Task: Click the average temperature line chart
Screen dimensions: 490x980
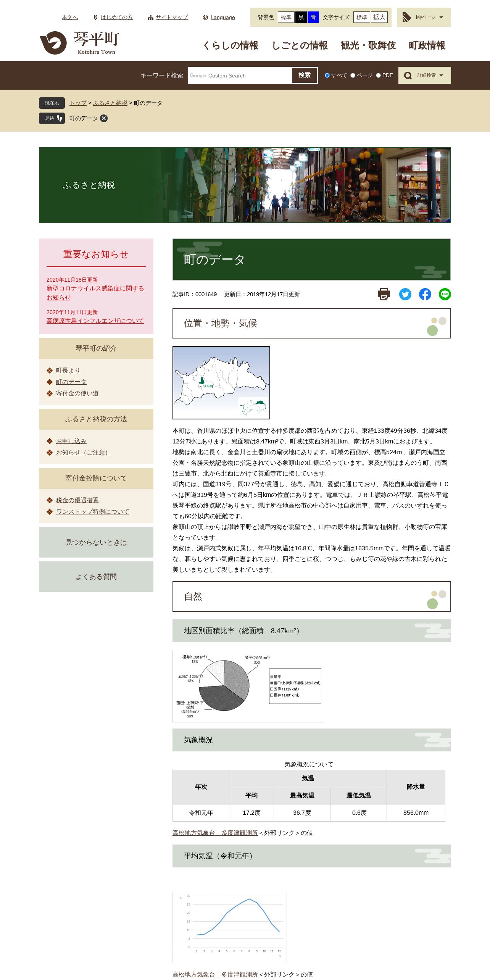Action: [230, 927]
